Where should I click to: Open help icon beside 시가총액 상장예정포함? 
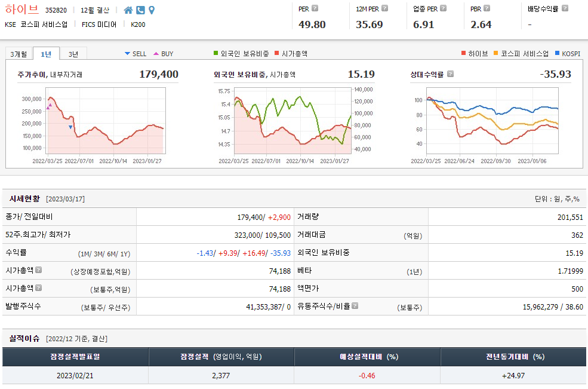click(39, 269)
